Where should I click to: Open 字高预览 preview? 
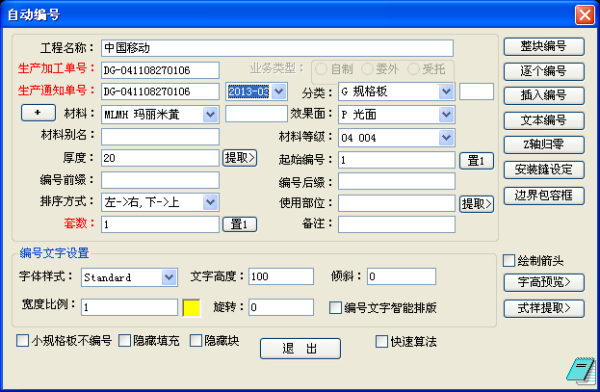coord(544,283)
